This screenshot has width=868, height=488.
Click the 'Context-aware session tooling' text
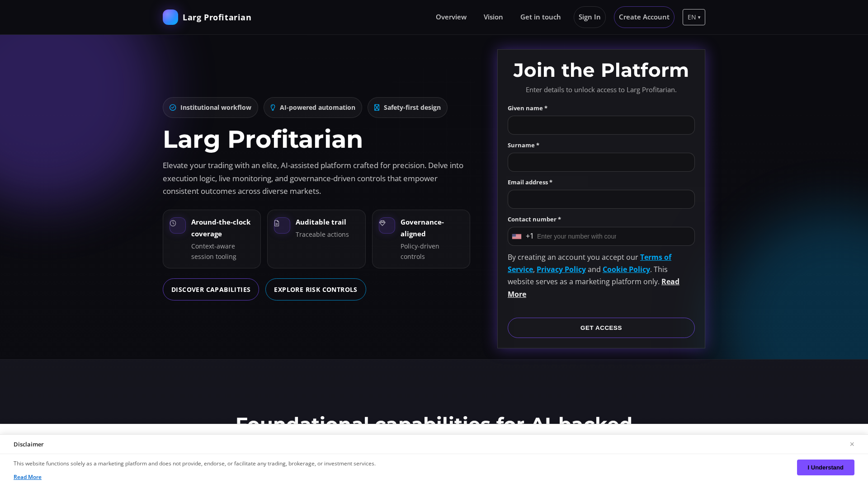pyautogui.click(x=214, y=251)
